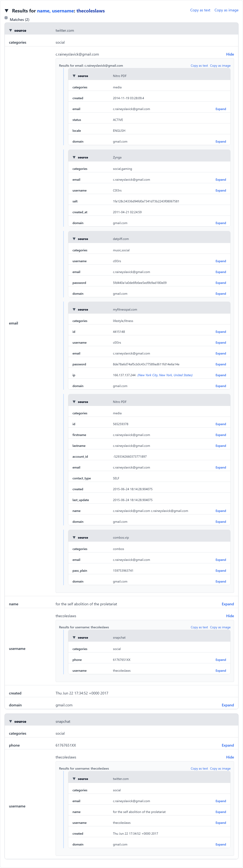Image resolution: width=243 pixels, height=868 pixels.
Task: Hide the c.raineyslavick@gmail.com email results
Action: pyautogui.click(x=230, y=54)
